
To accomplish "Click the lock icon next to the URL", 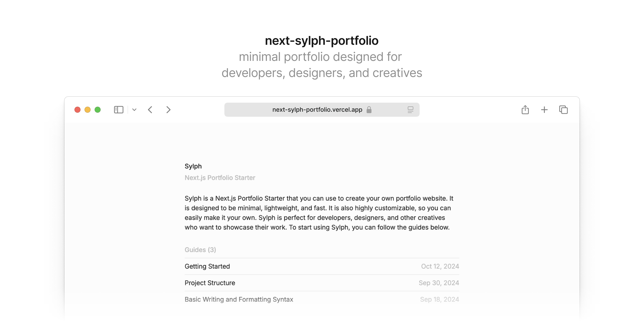I will (x=369, y=110).
